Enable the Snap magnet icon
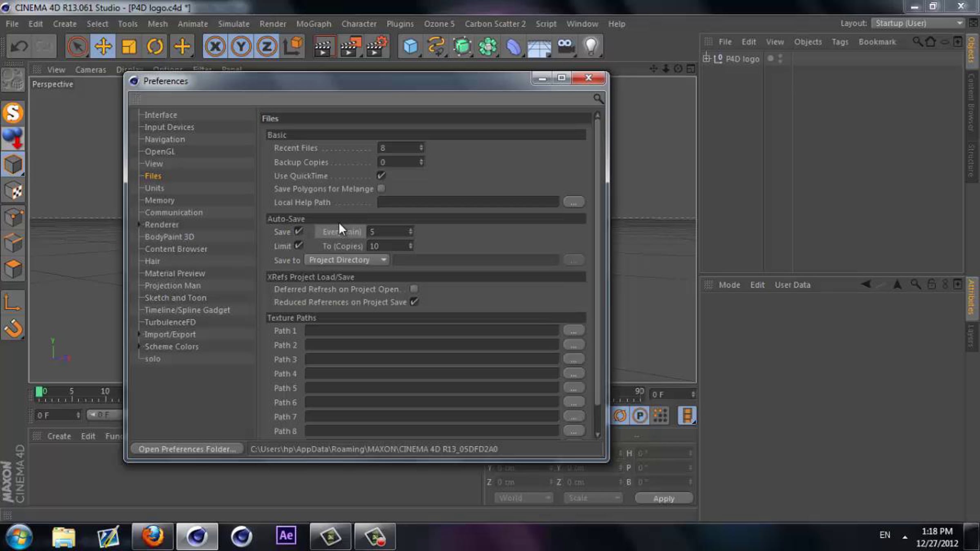 tap(13, 328)
